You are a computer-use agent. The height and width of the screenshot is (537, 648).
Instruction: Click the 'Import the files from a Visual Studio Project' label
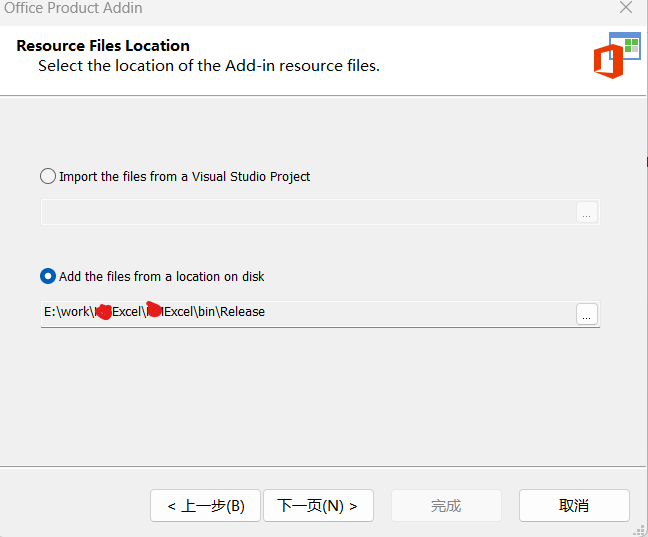(184, 176)
